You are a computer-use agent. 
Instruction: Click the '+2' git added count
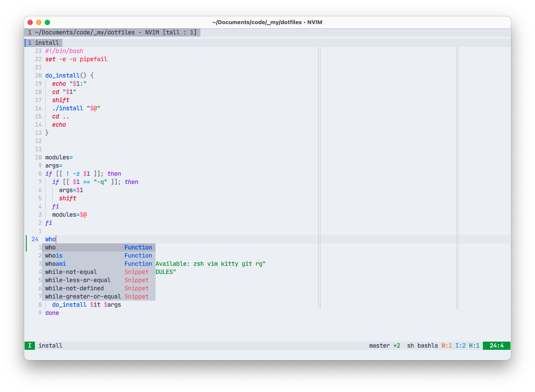click(397, 345)
